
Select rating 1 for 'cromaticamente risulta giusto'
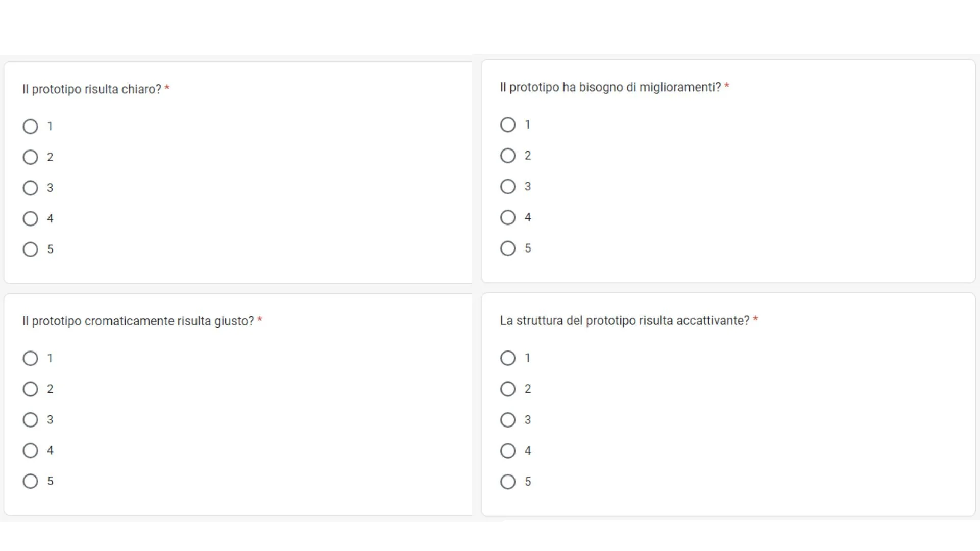click(x=31, y=359)
